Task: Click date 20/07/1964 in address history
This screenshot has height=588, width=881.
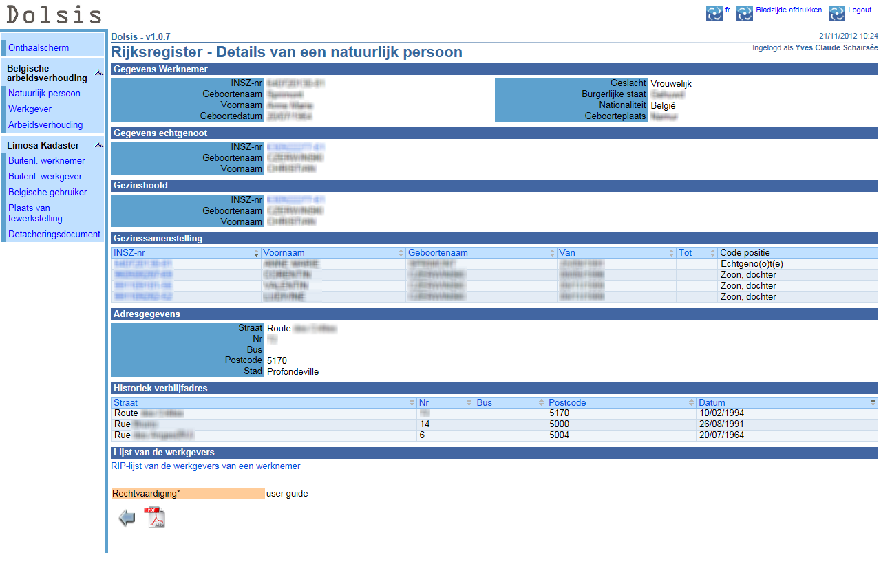Action: [721, 435]
